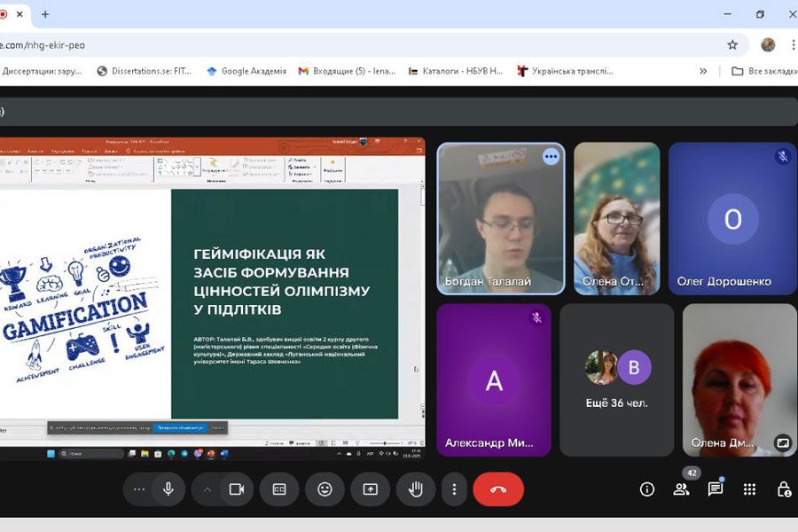
Task: Click the Ещё 36 чел. participants tile
Action: click(x=617, y=379)
